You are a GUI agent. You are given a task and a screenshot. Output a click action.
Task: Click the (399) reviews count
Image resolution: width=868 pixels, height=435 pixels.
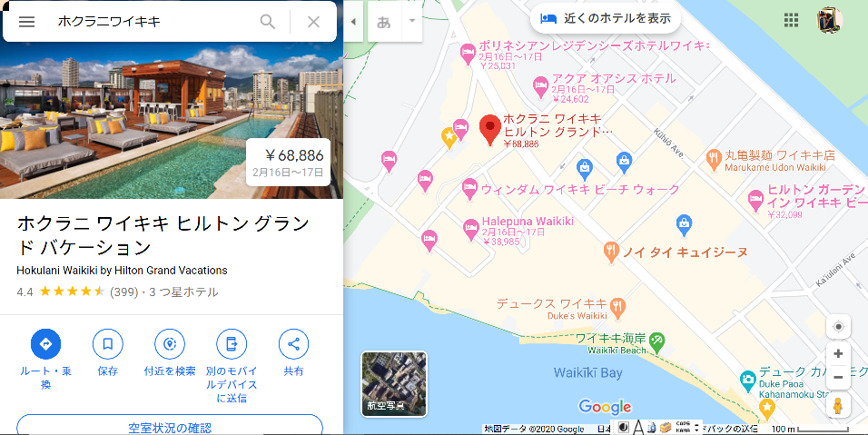click(124, 292)
